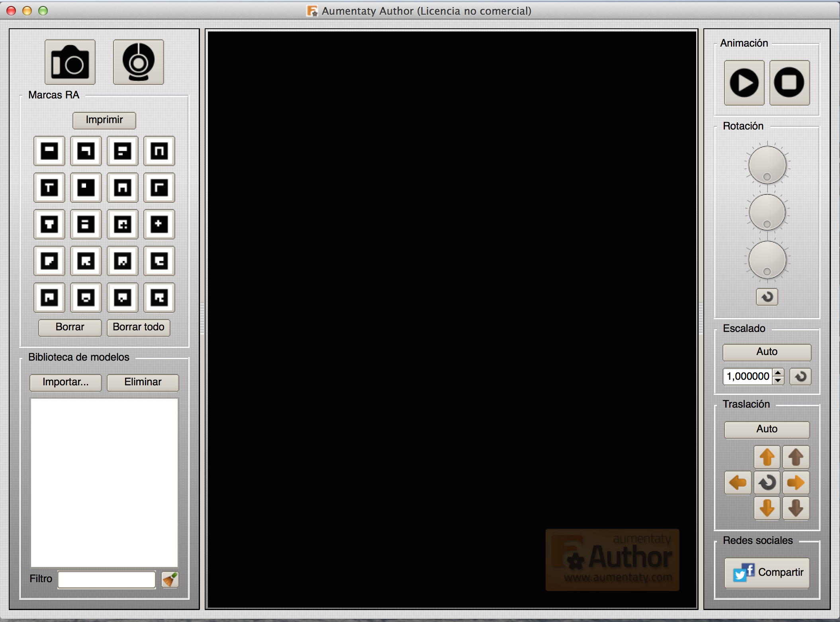Click the orange left translation arrow
This screenshot has height=622, width=840.
pos(738,483)
